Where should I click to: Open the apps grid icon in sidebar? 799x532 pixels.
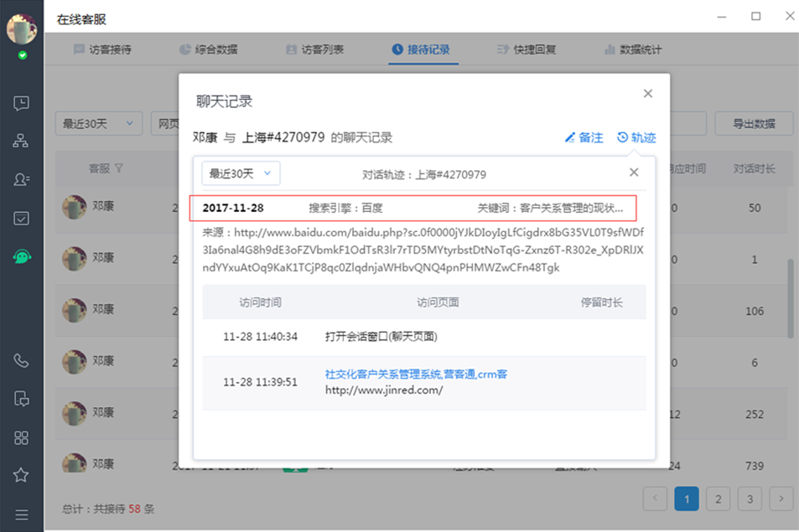click(x=22, y=437)
